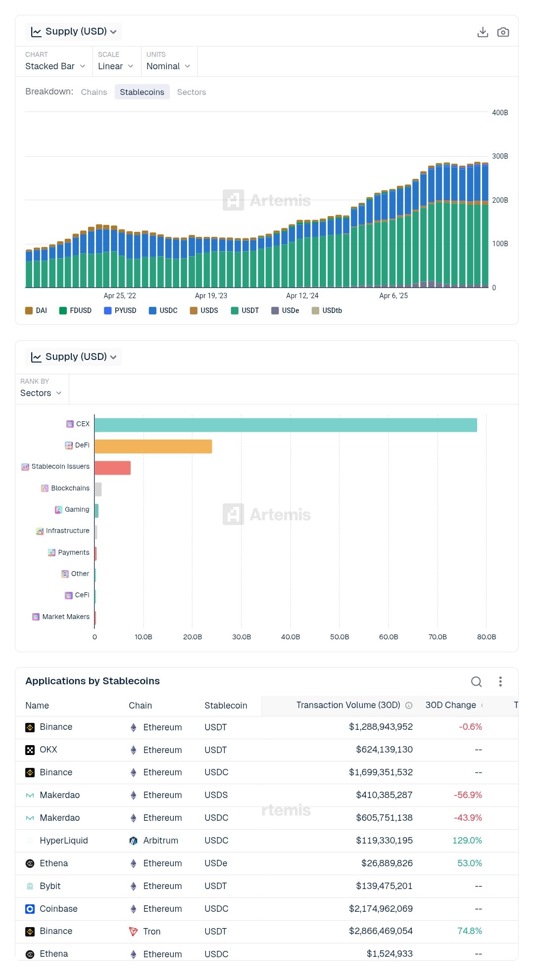This screenshot has width=534, height=980.
Task: Expand the Linear scale dropdown
Action: click(116, 66)
